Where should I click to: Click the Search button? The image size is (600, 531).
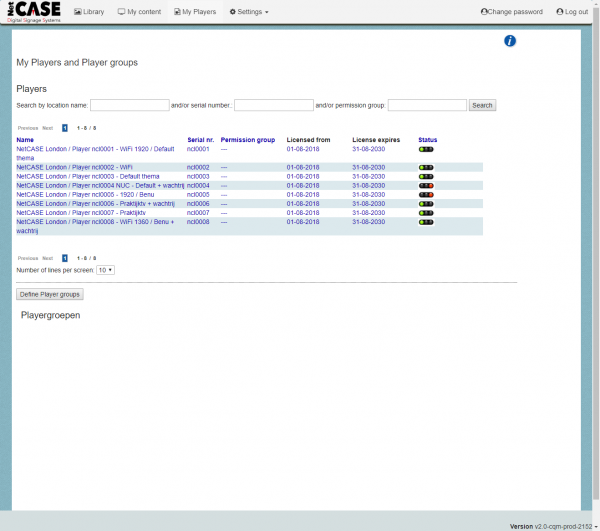point(483,105)
